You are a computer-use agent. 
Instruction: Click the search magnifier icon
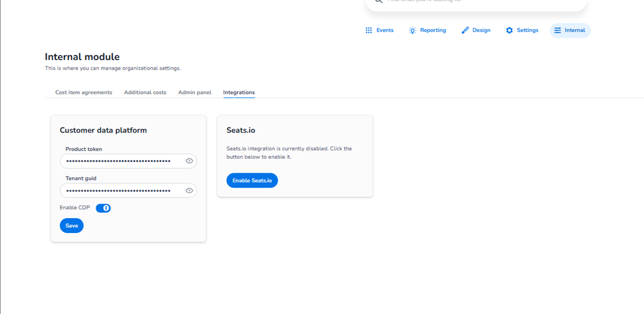click(x=379, y=1)
